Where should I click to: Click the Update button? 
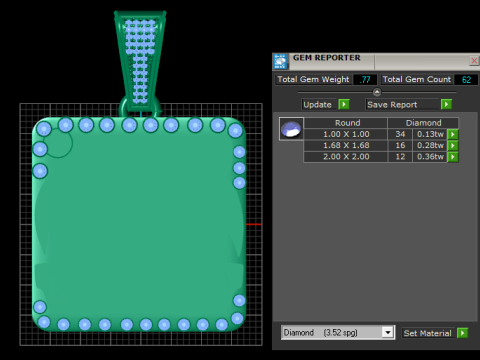[319, 105]
